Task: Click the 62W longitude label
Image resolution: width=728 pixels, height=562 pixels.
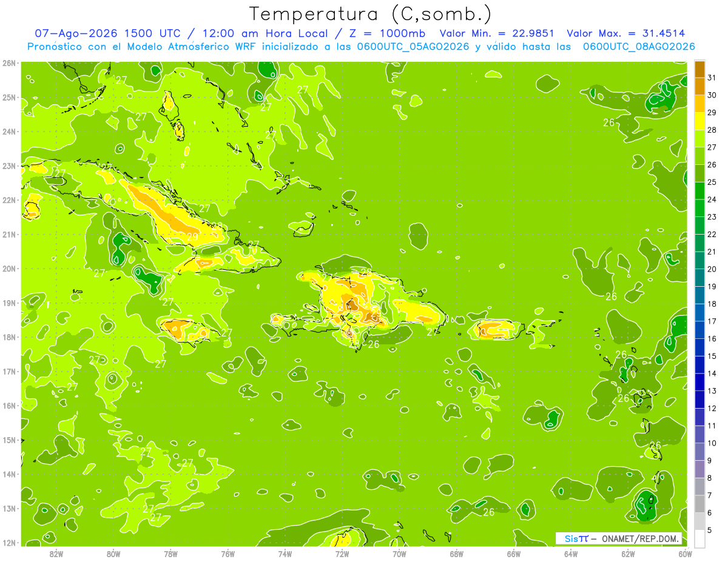Action: coord(628,554)
